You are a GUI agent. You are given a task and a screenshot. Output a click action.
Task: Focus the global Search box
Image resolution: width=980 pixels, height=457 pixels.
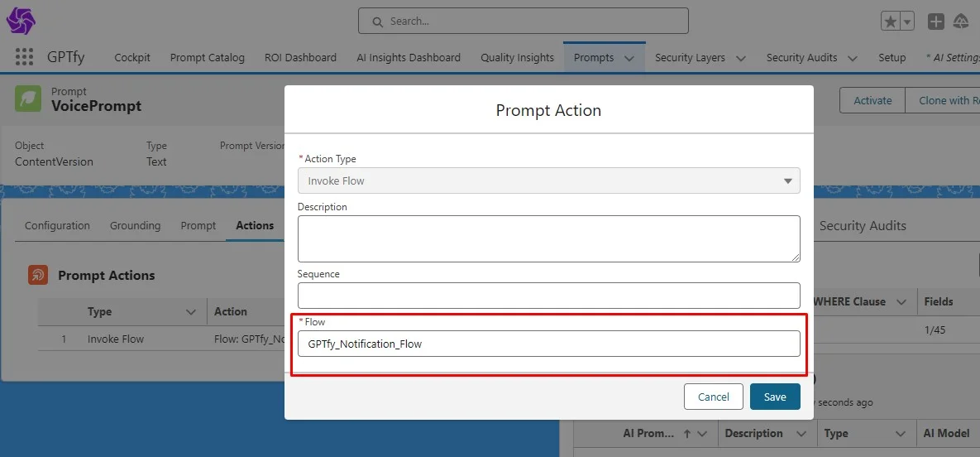tap(523, 21)
